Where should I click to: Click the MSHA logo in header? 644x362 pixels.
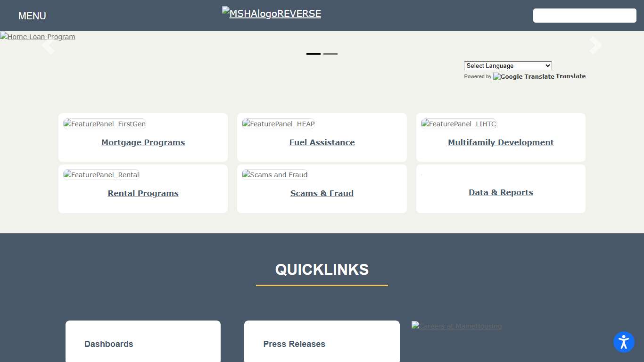272,14
